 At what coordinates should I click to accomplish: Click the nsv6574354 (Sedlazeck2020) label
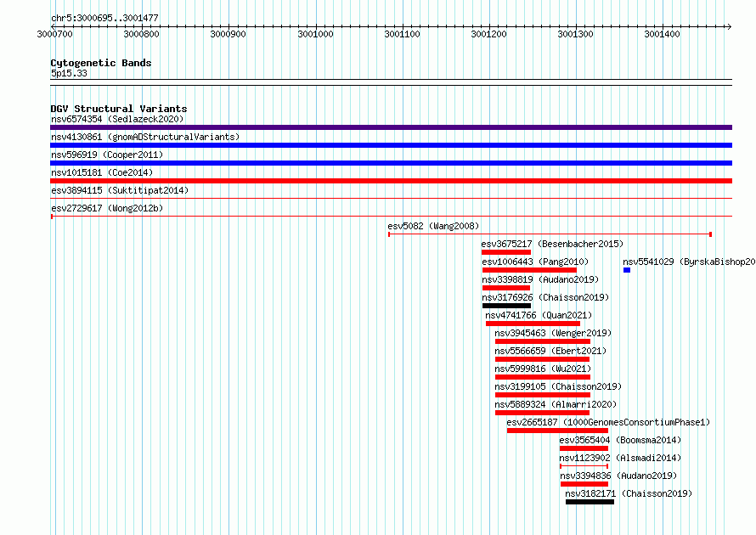(x=117, y=119)
